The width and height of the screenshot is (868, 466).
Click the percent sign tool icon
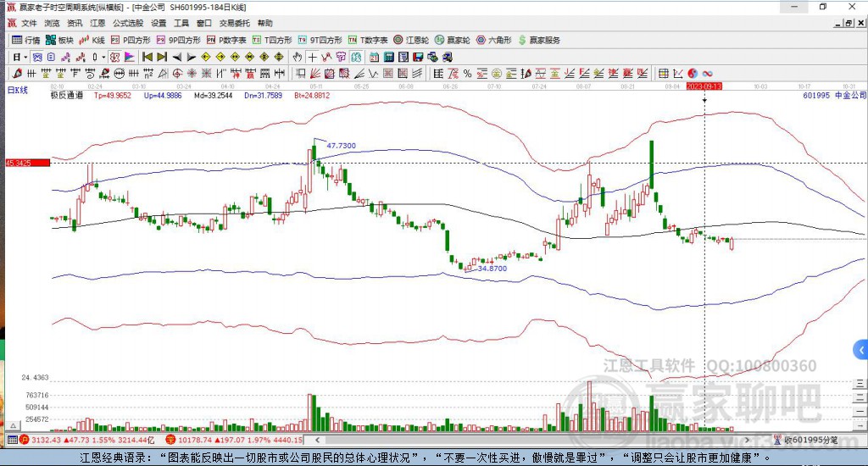click(467, 73)
